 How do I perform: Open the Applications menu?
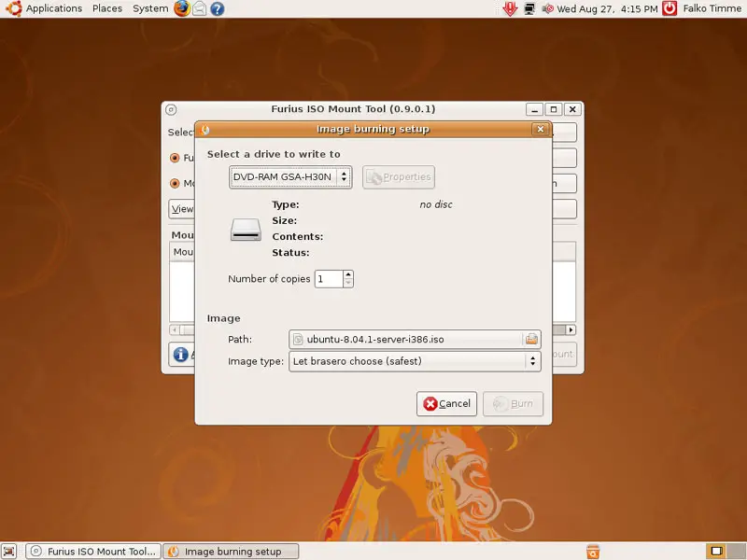point(54,8)
